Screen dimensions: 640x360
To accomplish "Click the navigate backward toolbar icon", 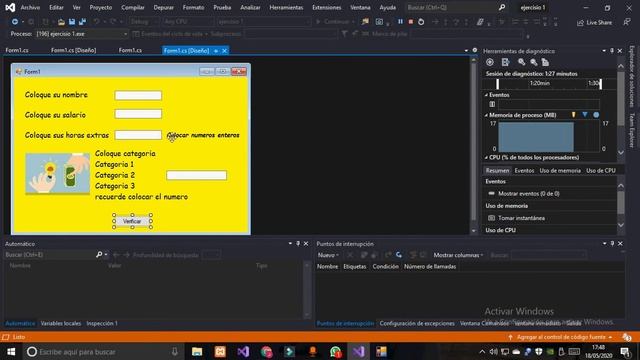I will click(15, 22).
